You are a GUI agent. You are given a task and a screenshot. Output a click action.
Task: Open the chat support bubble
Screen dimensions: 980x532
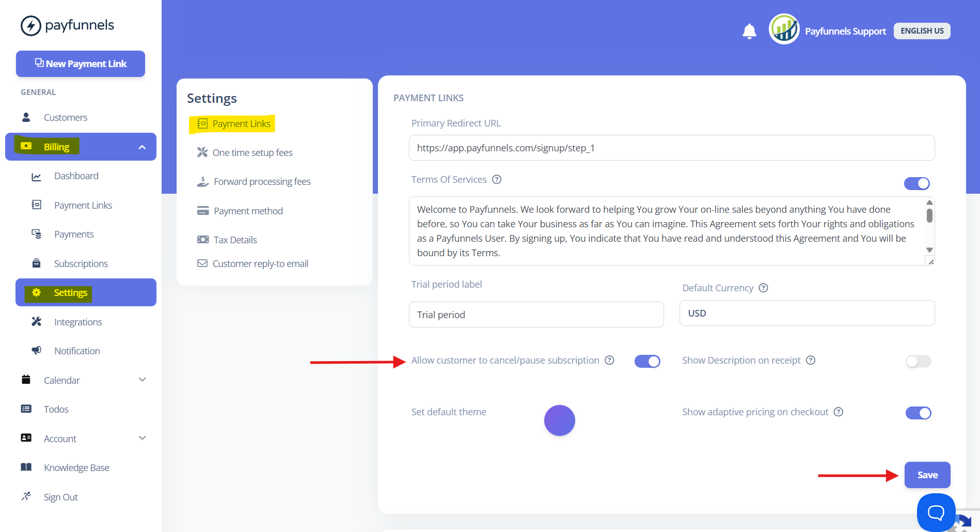[936, 512]
